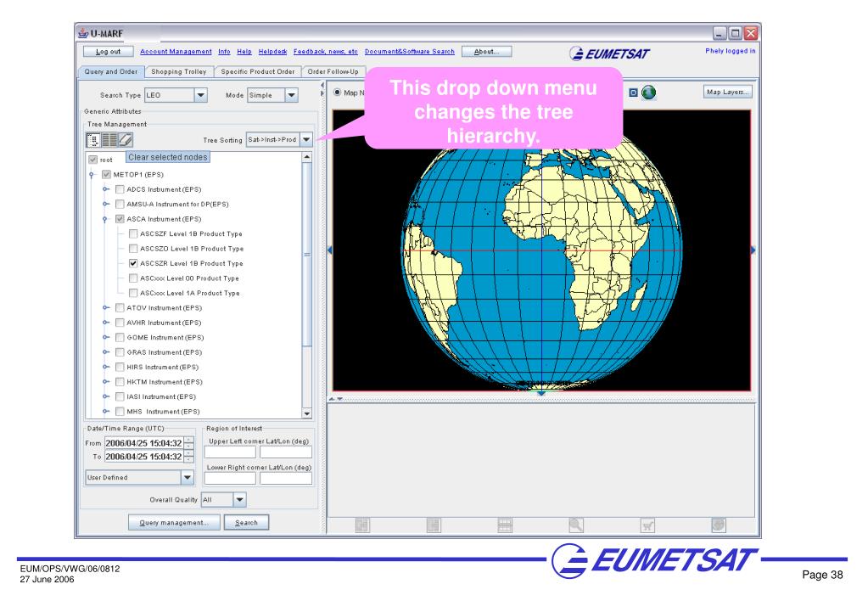
Task: Check the ADCS Instrument (EPS) box
Action: (120, 189)
